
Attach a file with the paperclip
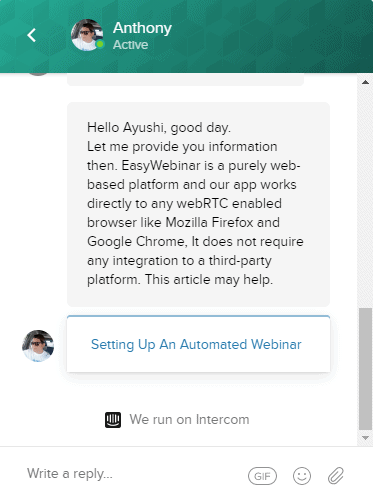tap(336, 475)
